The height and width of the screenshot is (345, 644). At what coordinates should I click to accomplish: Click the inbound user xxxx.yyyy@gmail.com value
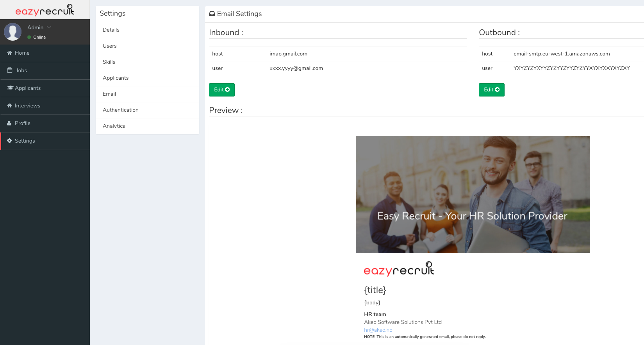coord(296,68)
